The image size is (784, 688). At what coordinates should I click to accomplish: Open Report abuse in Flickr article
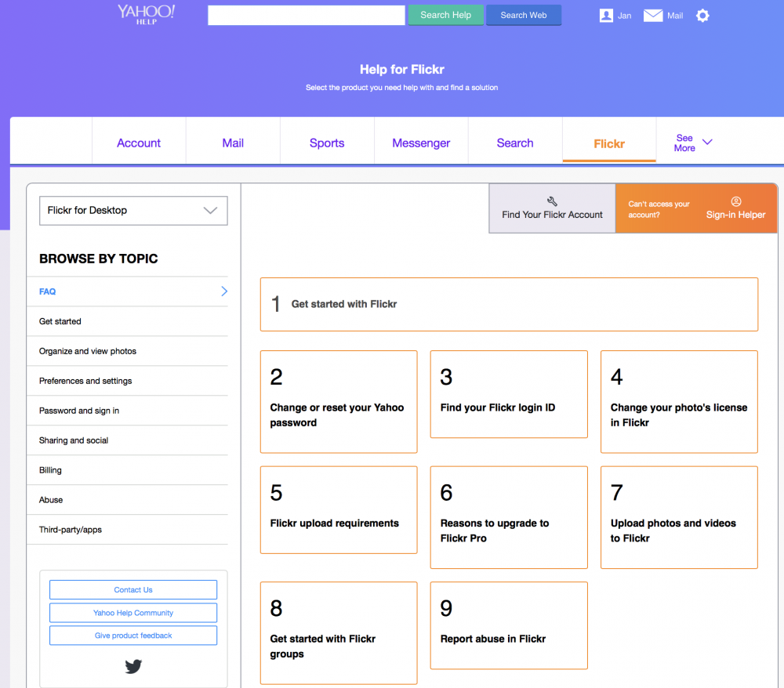point(509,625)
